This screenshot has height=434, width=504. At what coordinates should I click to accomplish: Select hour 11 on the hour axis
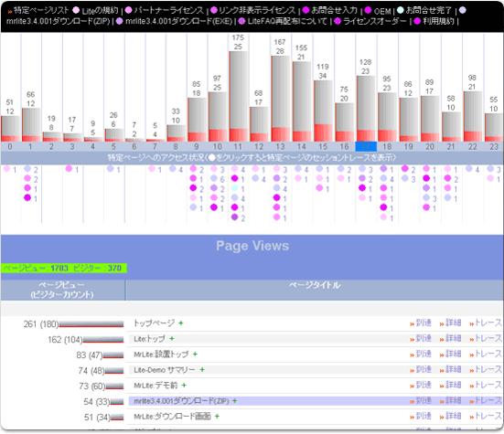238,147
